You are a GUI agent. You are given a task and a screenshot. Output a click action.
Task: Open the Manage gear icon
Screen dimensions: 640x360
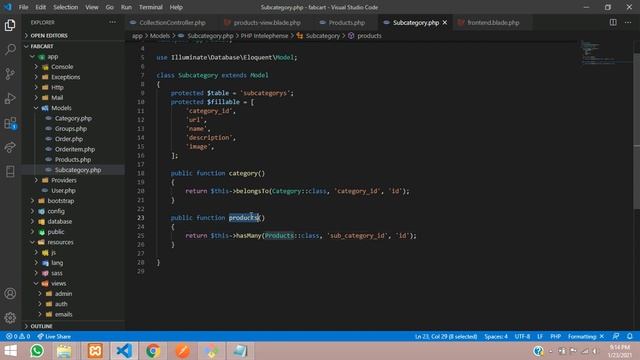(10, 318)
